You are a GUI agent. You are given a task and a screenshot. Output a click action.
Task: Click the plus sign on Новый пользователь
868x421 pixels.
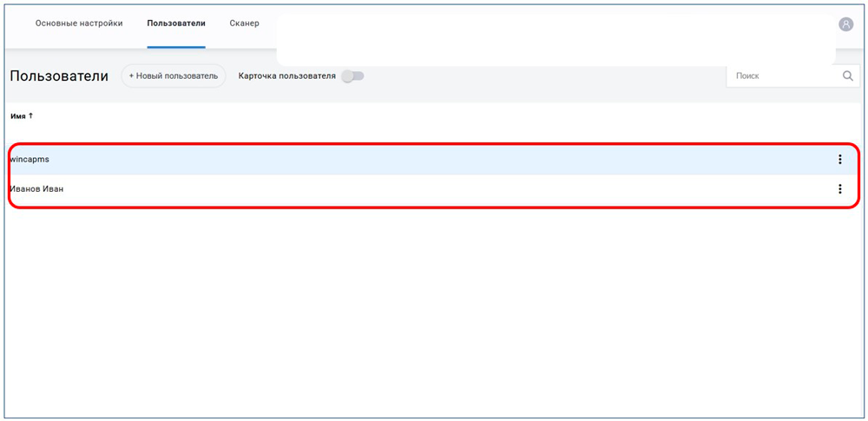coord(132,76)
